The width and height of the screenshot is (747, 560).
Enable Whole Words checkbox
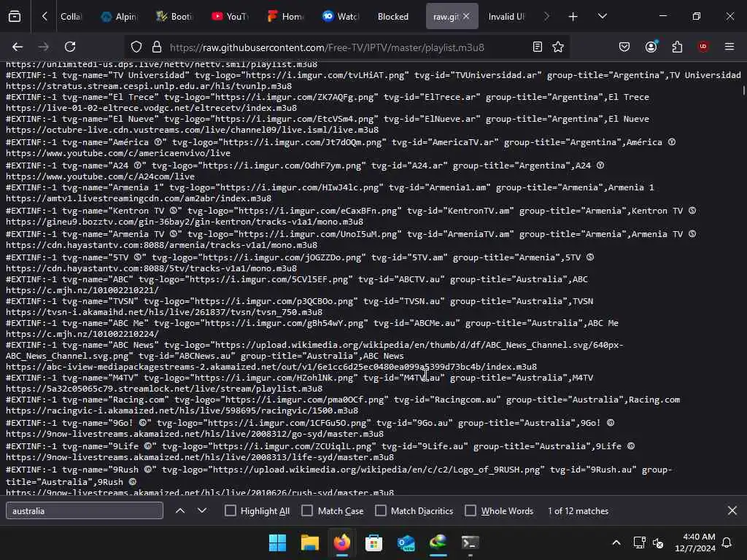[x=471, y=511]
